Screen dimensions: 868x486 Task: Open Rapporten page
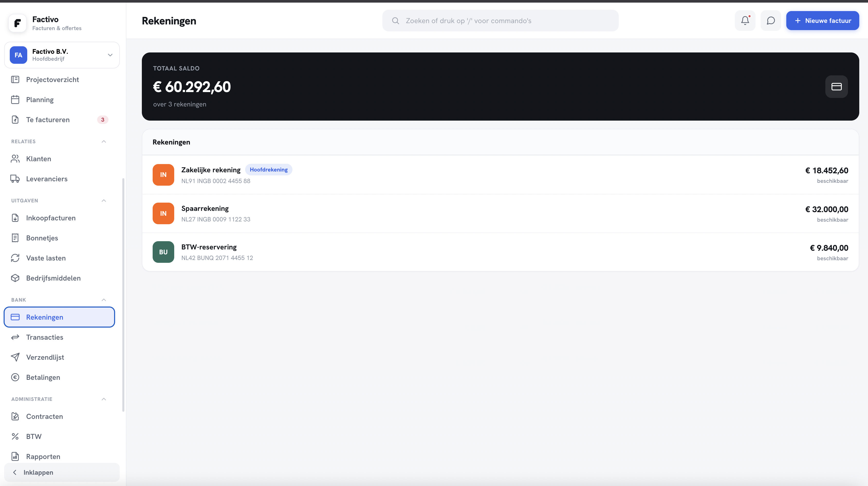click(x=59, y=457)
